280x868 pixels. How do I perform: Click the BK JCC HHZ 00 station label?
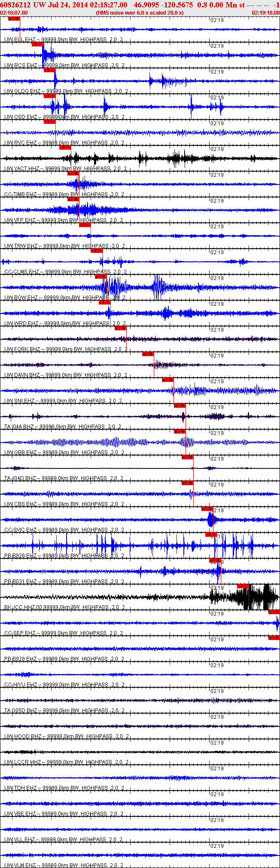tap(24, 607)
